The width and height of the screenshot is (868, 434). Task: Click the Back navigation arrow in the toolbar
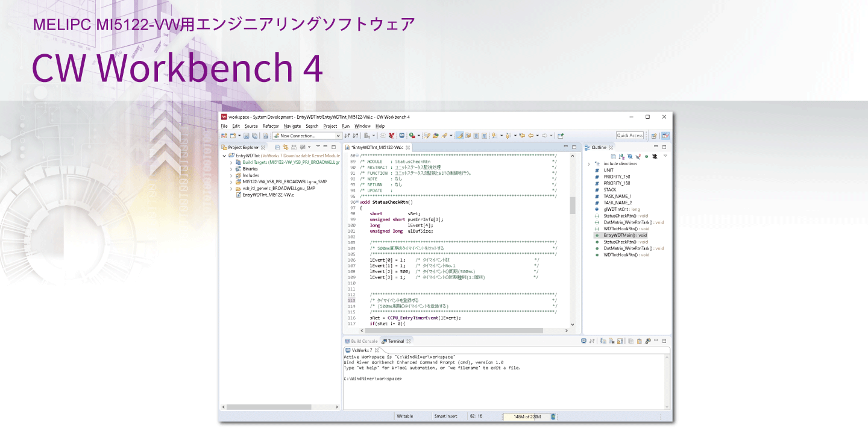point(530,136)
